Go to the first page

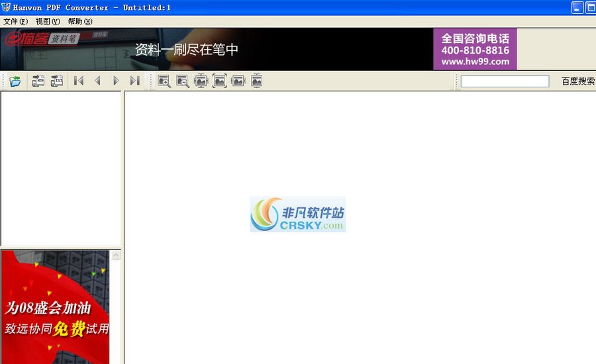pyautogui.click(x=79, y=81)
